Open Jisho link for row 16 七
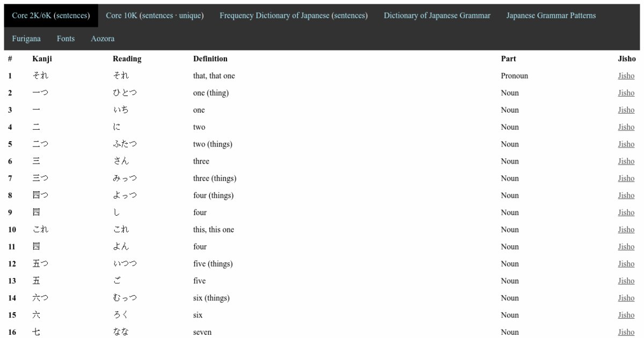Image resolution: width=644 pixels, height=338 pixels. pyautogui.click(x=626, y=332)
